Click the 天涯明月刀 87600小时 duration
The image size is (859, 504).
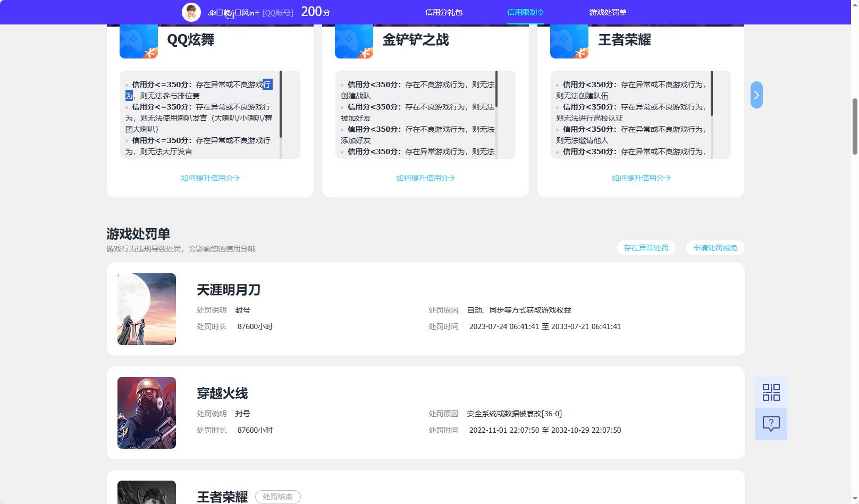tap(255, 326)
